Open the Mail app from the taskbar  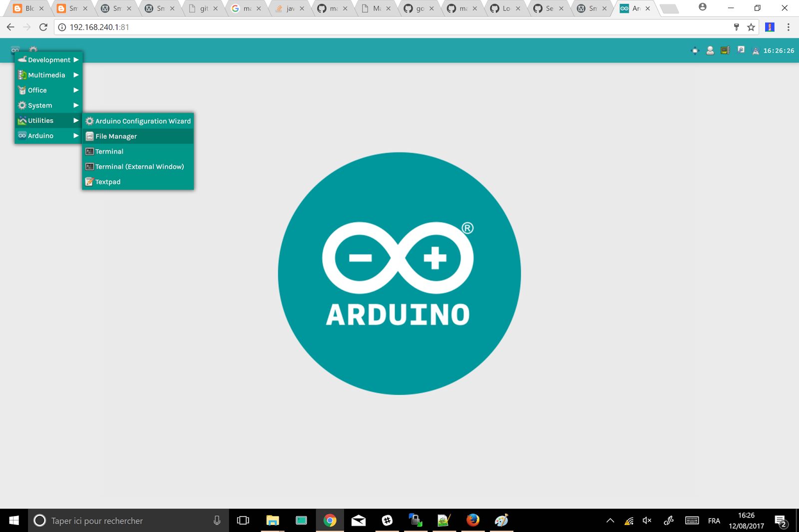[x=359, y=521]
